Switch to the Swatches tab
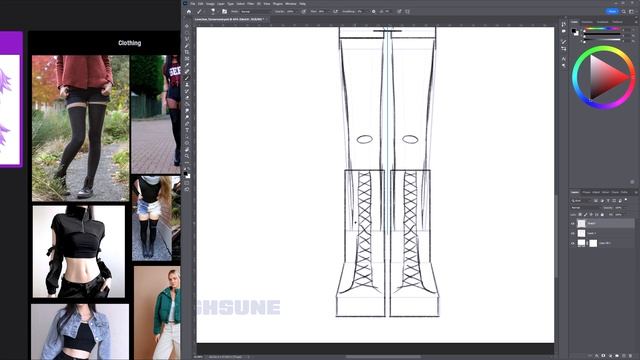This screenshot has height=360, width=640. 587,22
